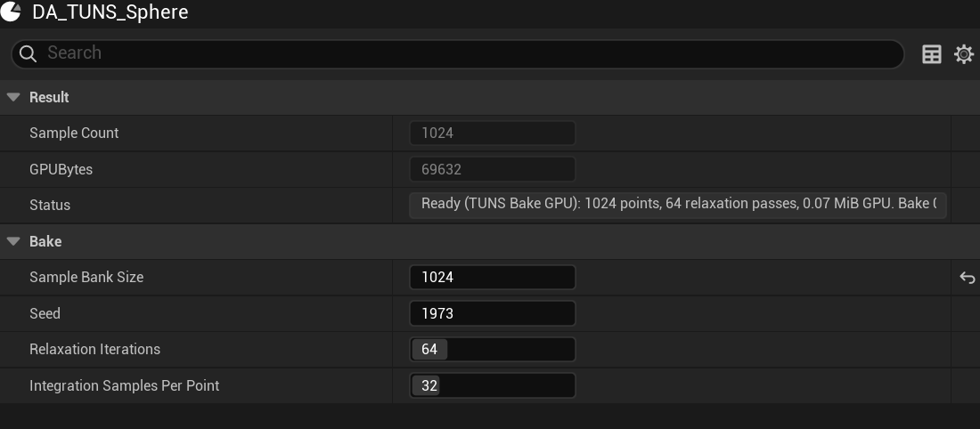Image resolution: width=980 pixels, height=429 pixels.
Task: Select Integration Samples Per Point label
Action: (125, 386)
